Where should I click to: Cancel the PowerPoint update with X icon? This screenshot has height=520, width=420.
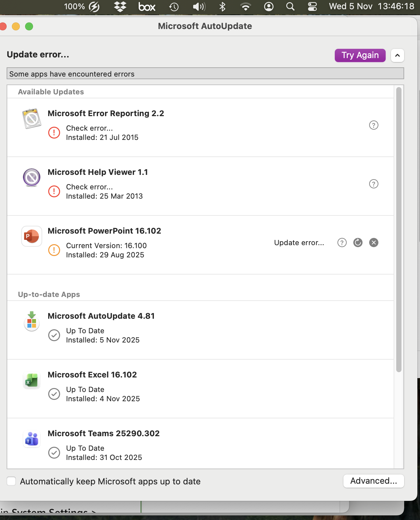click(374, 243)
